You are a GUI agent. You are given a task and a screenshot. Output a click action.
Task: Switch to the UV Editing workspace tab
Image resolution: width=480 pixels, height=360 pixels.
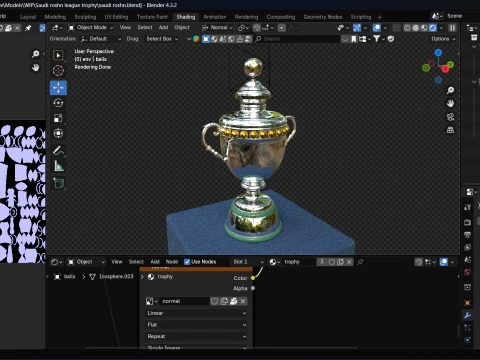pos(116,17)
